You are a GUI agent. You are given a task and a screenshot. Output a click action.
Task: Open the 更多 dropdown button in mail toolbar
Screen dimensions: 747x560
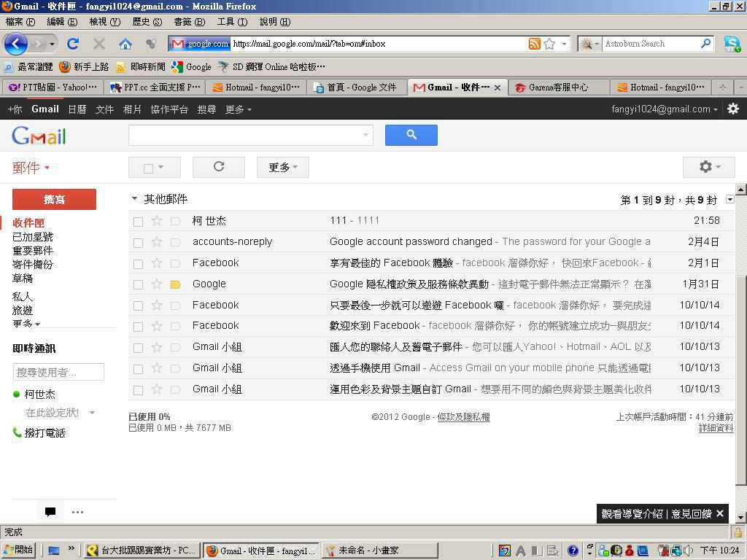[x=282, y=167]
